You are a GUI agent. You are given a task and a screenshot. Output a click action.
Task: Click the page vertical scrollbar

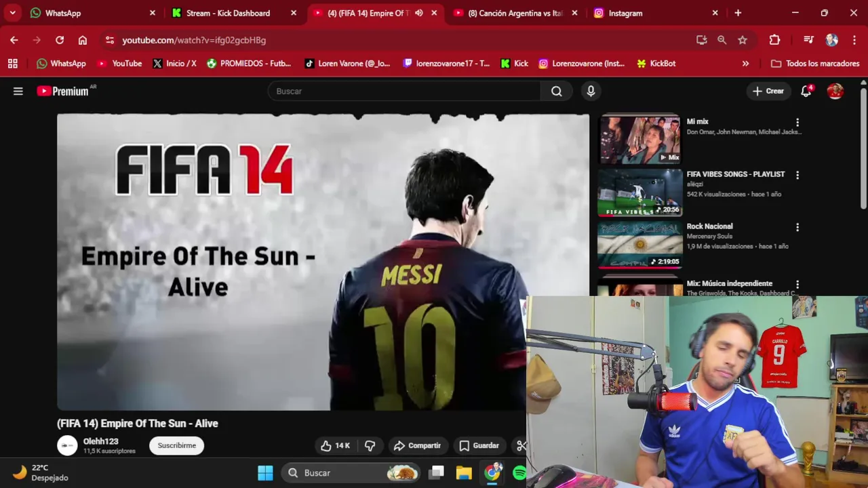pyautogui.click(x=863, y=149)
